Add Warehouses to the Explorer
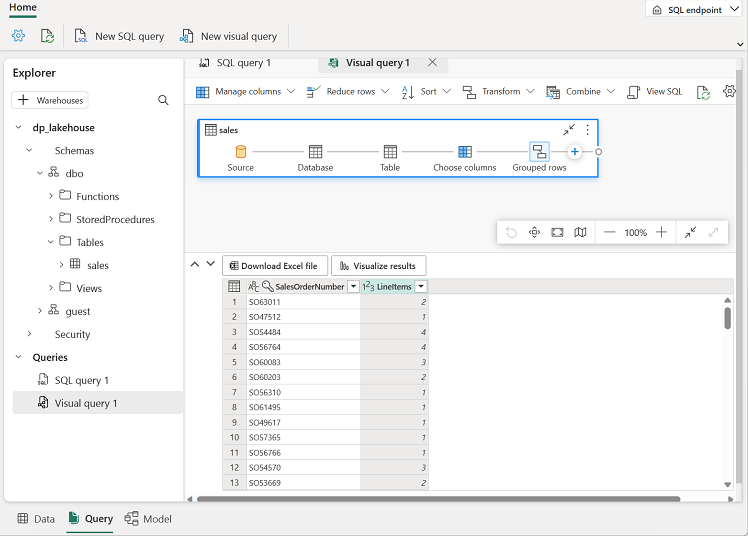 click(50, 100)
